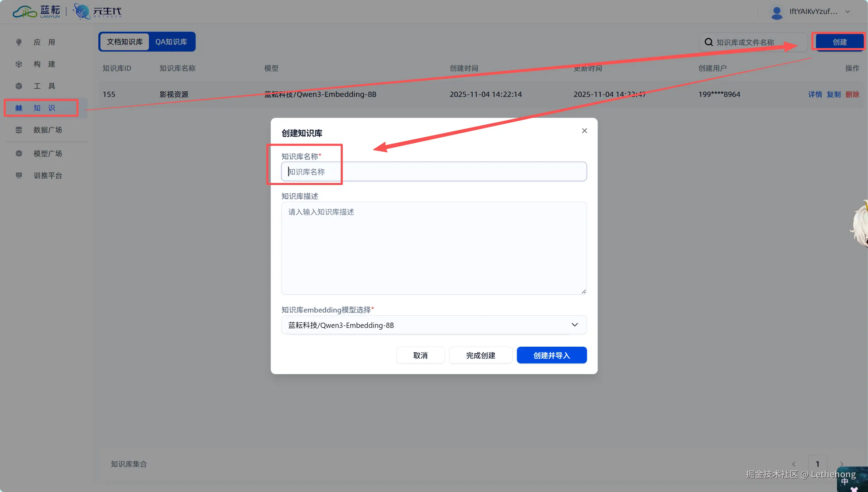Click the next page chevron
The image size is (868, 492).
coord(841,464)
